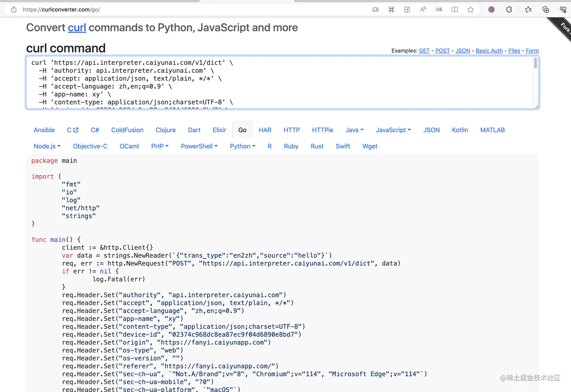Click the external link icon beside C
Image resolution: width=571 pixels, height=392 pixels.
click(x=76, y=130)
